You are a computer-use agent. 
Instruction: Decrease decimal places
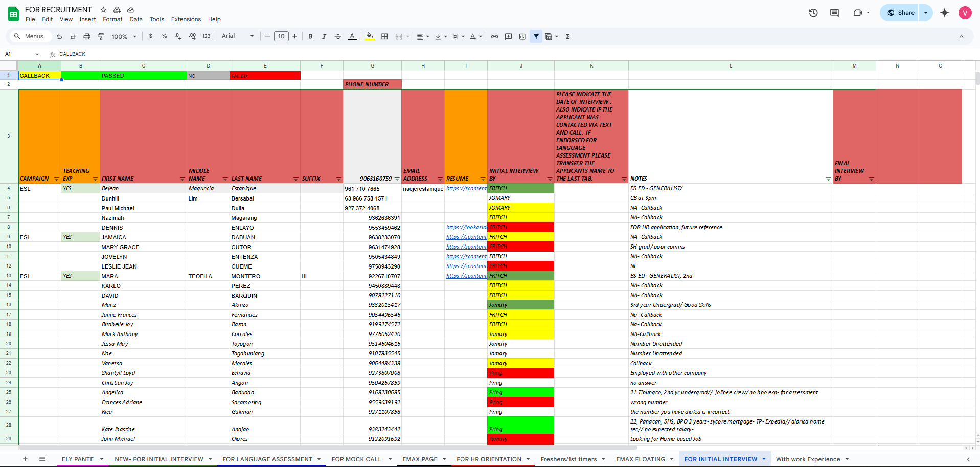[178, 36]
